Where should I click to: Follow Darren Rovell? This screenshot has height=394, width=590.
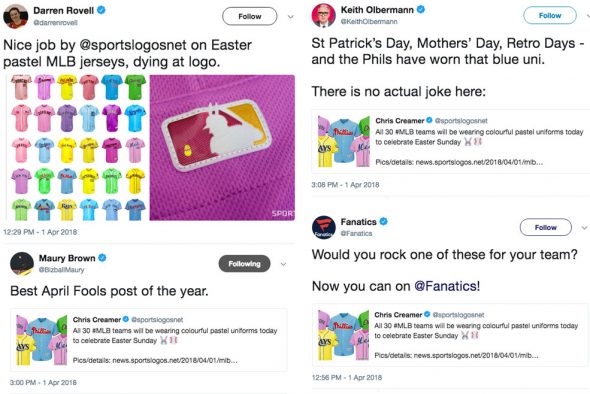[x=249, y=16]
